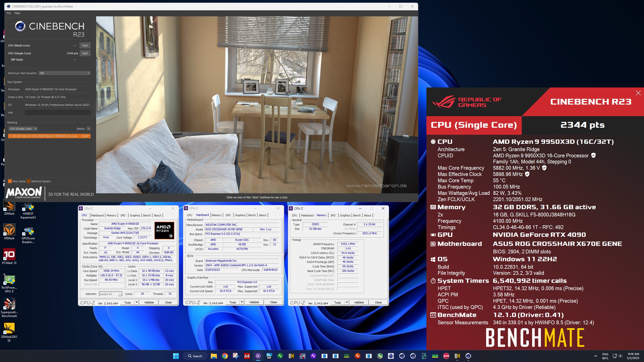This screenshot has height=362, width=644.
Task: Open the orange-red pulse taskbar icon
Action: click(357, 356)
